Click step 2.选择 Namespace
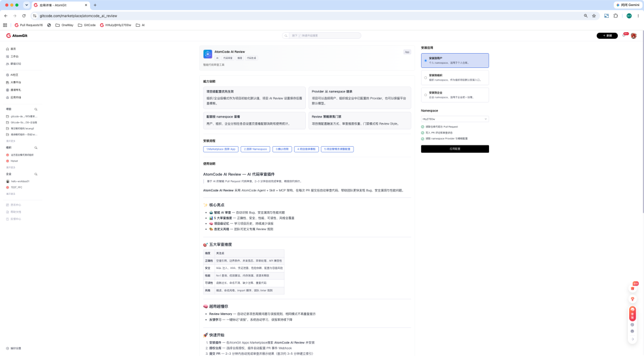Screen dimensions: 644x356 pyautogui.click(x=255, y=149)
